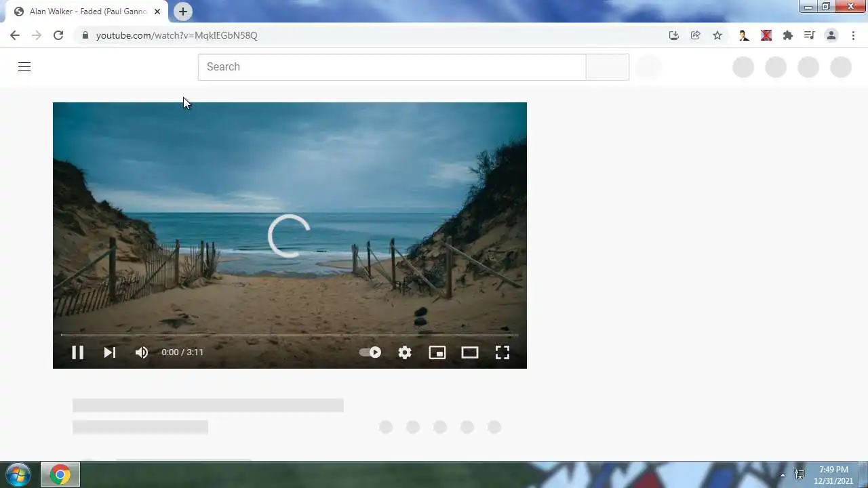
Task: Focus the YouTube Search field
Action: 392,67
